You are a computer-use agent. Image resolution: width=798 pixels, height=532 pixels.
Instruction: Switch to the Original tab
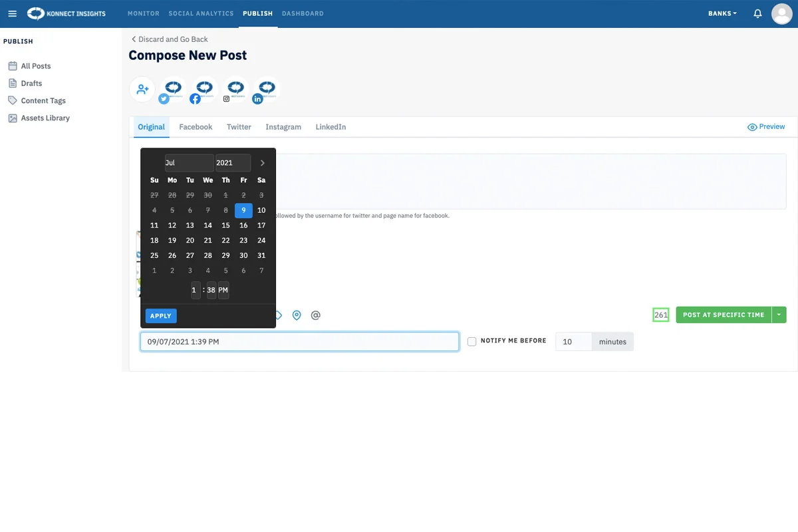tap(152, 127)
